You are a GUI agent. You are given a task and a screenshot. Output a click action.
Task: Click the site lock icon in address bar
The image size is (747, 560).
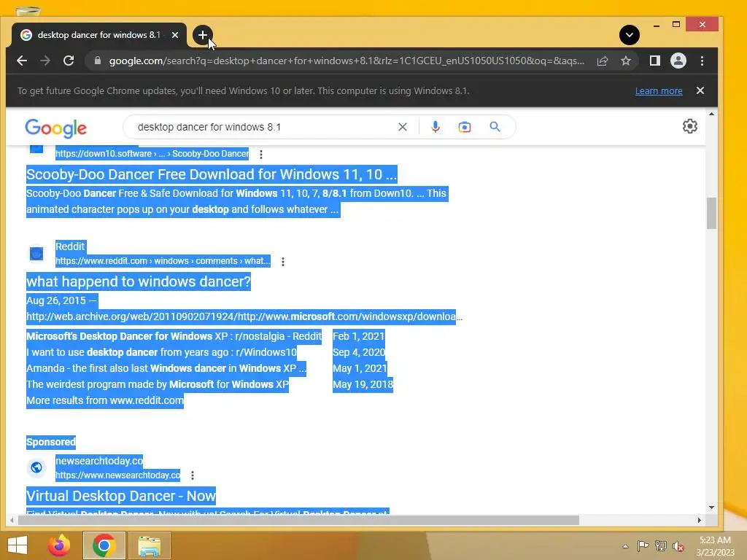pyautogui.click(x=98, y=61)
